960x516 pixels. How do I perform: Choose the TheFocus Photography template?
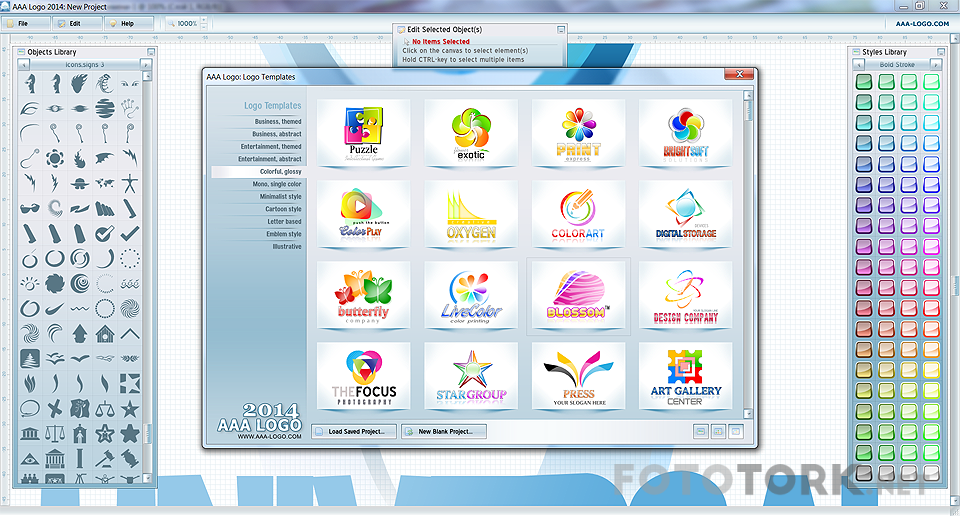tap(364, 376)
